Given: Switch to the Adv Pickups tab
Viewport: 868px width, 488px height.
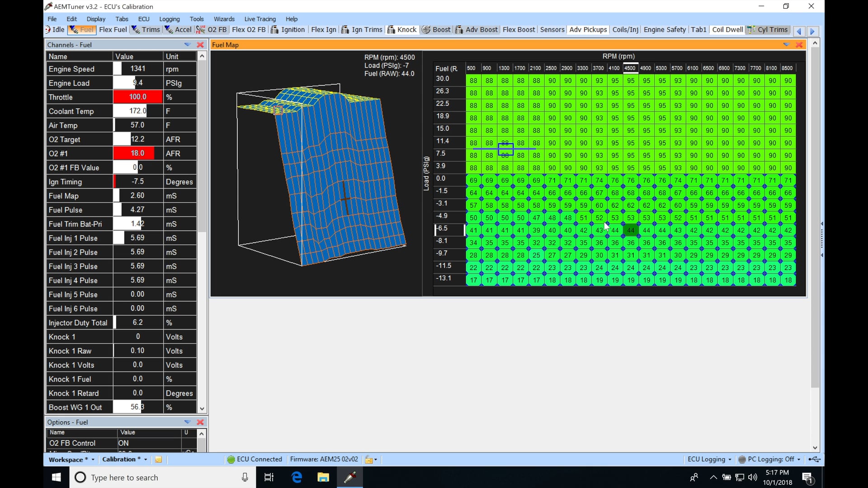Looking at the screenshot, I should click(x=588, y=30).
